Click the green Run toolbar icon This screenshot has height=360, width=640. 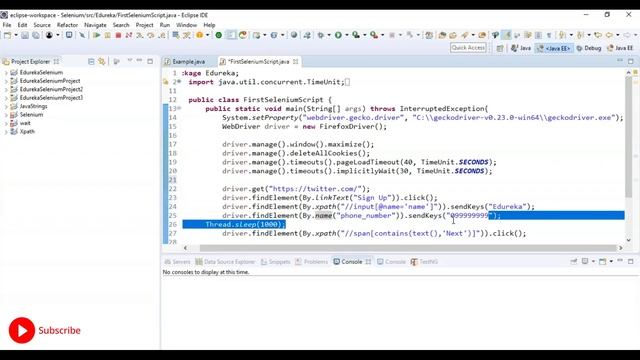point(338,35)
